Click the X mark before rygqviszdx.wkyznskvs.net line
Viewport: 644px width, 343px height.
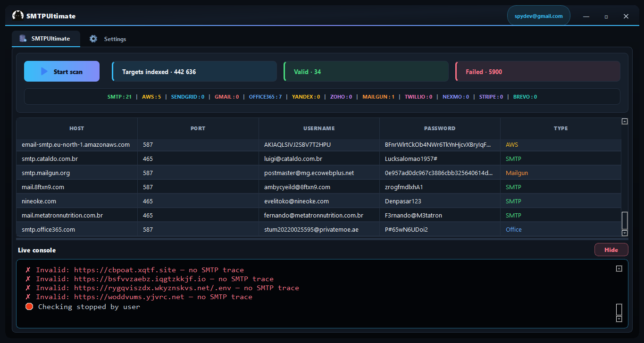[28, 288]
